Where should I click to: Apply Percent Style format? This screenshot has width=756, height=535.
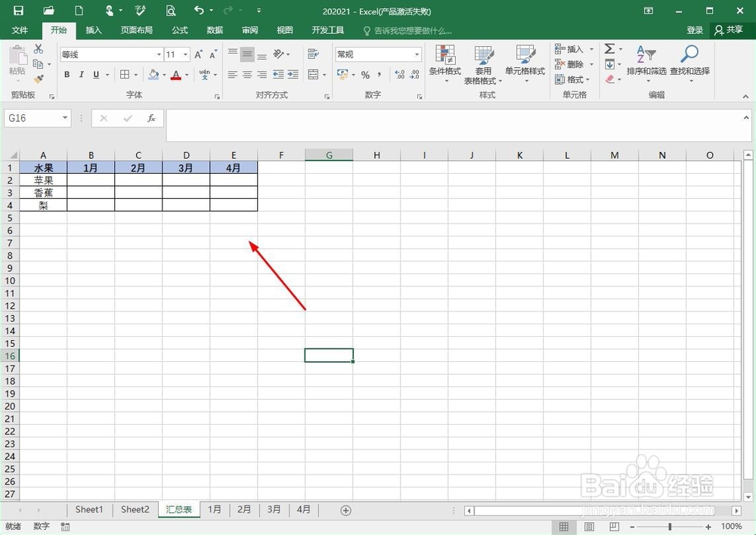tap(365, 75)
